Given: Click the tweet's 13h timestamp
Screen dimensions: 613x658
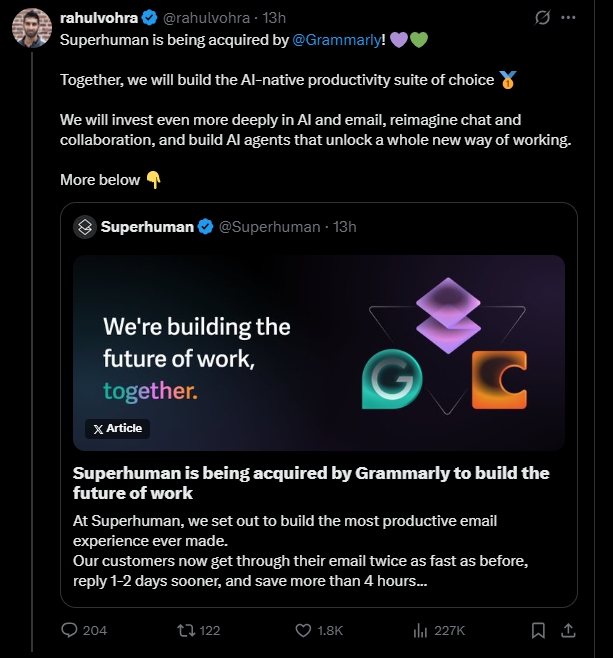Looking at the screenshot, I should [273, 18].
